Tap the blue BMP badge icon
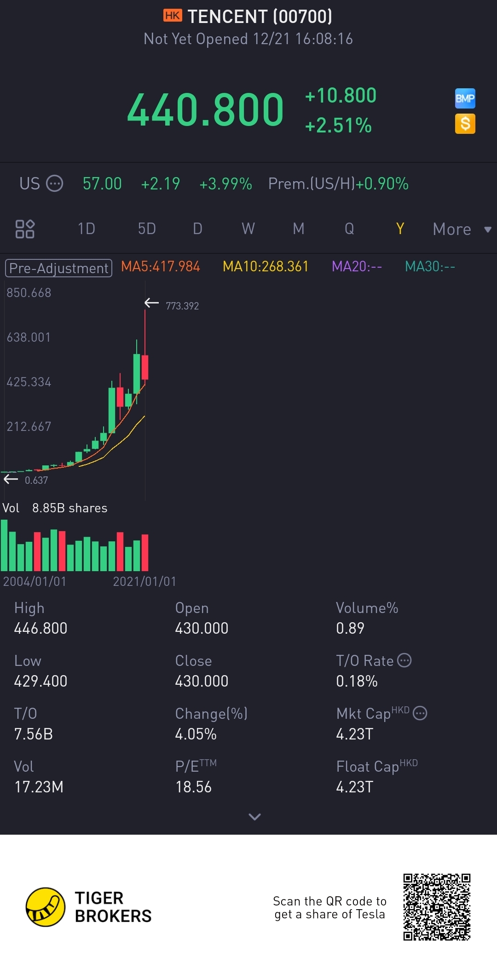The image size is (497, 980). pos(465,98)
